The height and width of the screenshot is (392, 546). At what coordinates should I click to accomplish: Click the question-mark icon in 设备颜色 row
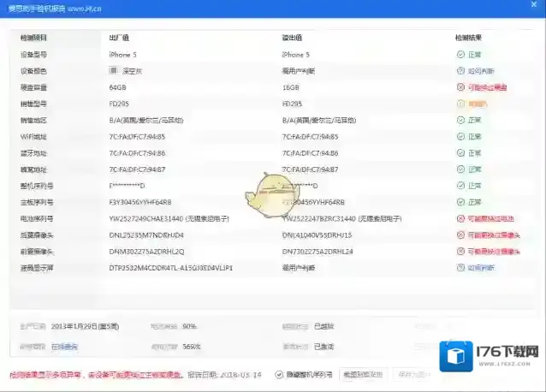pyautogui.click(x=460, y=71)
